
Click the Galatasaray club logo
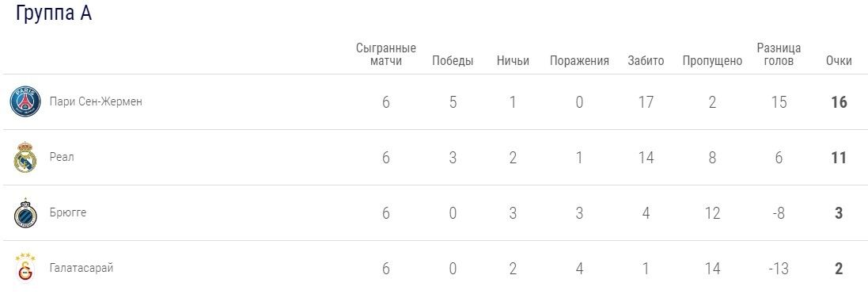point(25,269)
